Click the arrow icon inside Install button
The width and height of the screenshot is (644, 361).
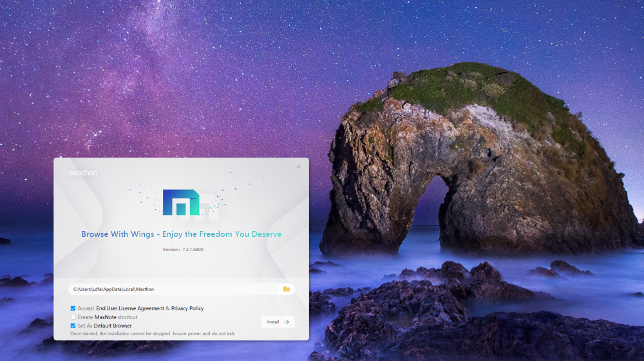coord(286,322)
